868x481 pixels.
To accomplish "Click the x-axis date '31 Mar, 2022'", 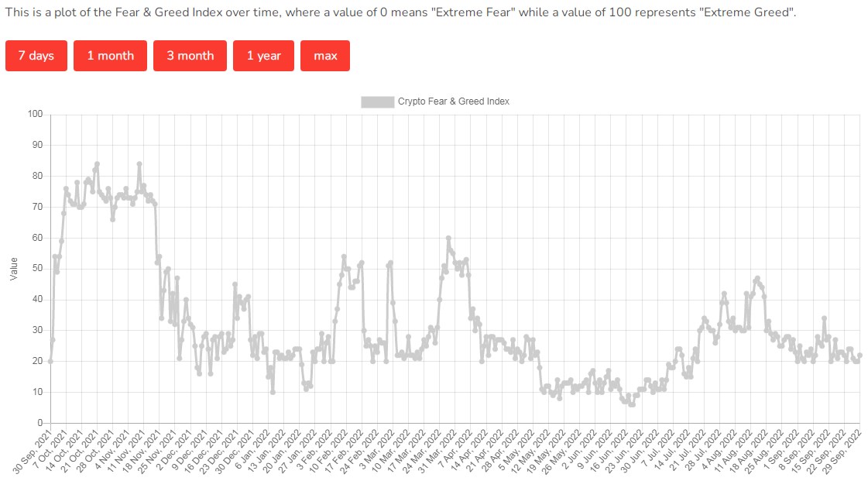I will (437, 451).
